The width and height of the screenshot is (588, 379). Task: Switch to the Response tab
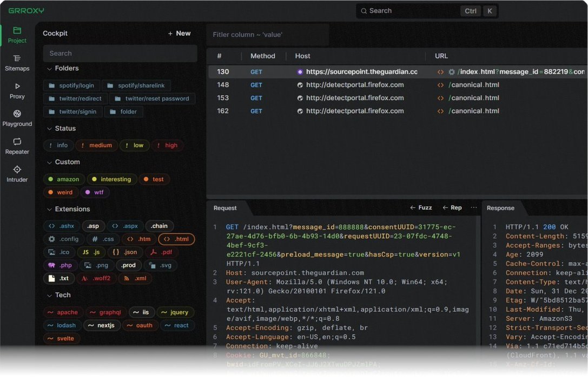click(x=500, y=208)
